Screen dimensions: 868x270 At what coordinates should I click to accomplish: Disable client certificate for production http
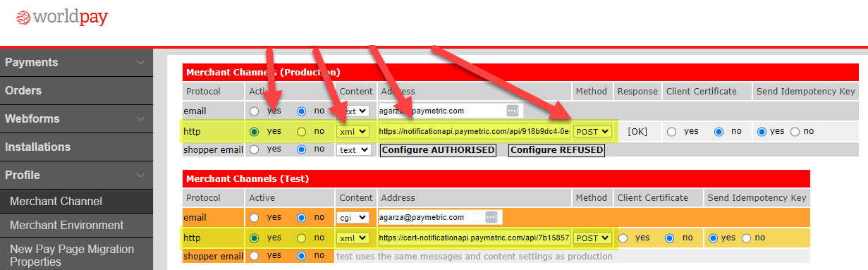[x=720, y=131]
